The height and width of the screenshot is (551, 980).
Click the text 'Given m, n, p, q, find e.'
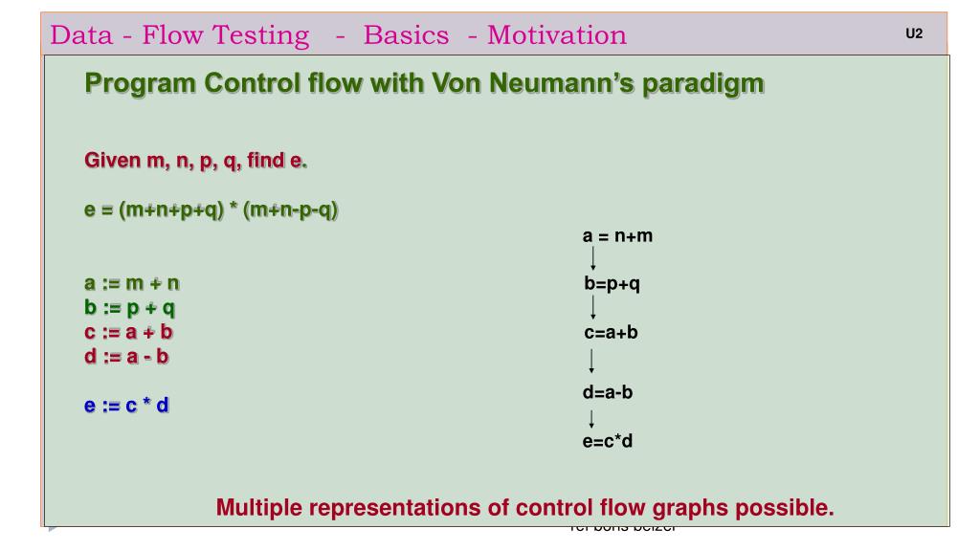pyautogui.click(x=195, y=161)
